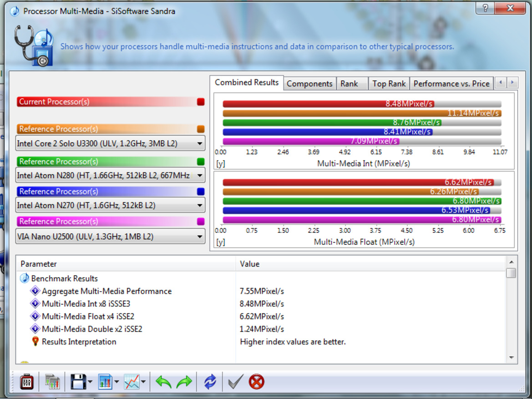
Task: Click the Multi-Media Int x8 diamond icon
Action: pos(35,303)
